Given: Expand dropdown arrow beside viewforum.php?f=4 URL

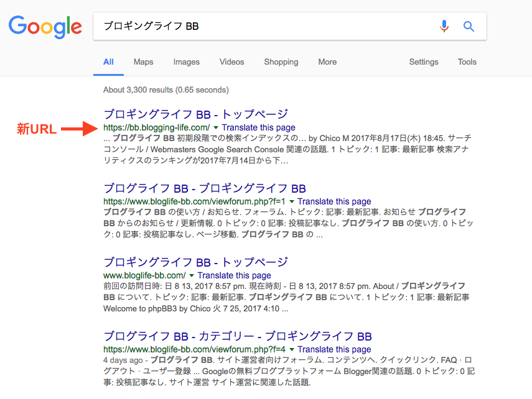Looking at the screenshot, I should pos(291,349).
